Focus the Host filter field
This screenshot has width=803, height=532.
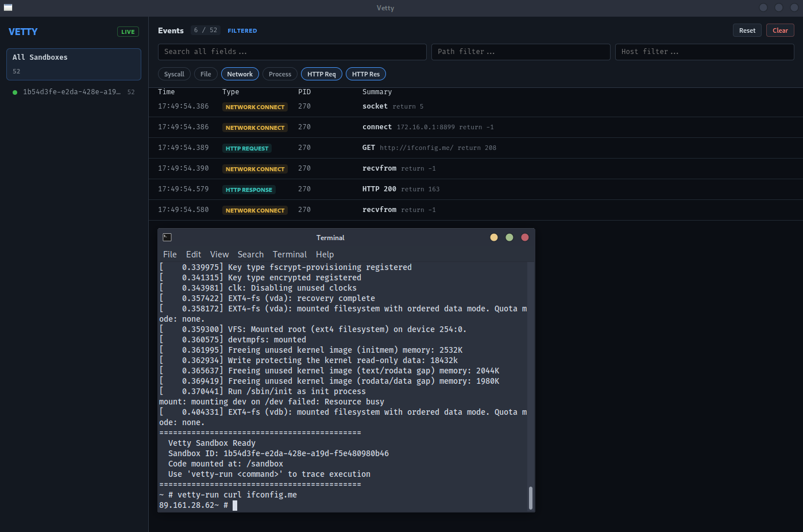[x=705, y=52]
